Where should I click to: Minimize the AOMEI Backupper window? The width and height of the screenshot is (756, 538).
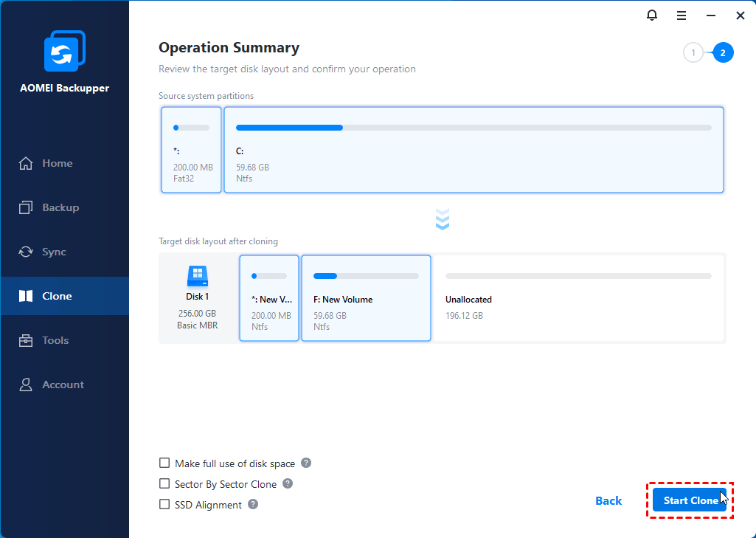click(x=711, y=16)
